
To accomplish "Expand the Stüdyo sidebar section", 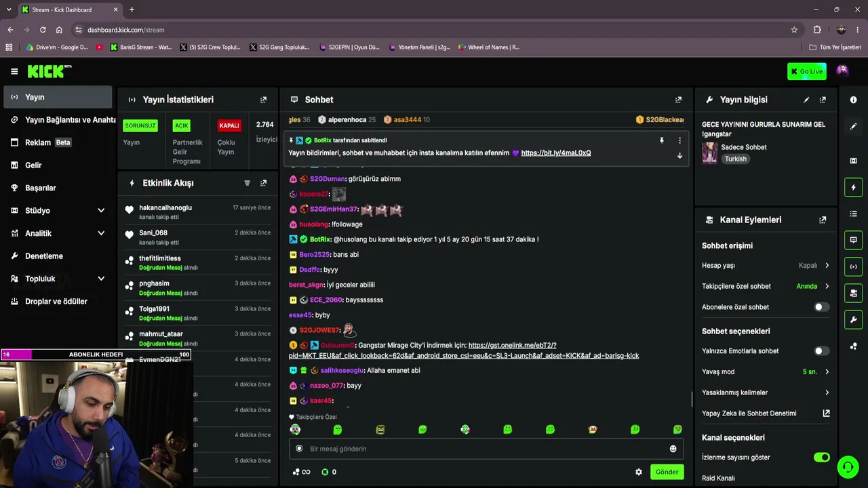I will click(x=101, y=211).
